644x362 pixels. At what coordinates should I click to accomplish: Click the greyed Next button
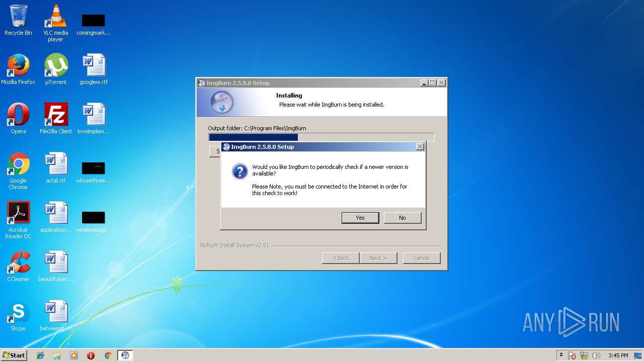[378, 258]
